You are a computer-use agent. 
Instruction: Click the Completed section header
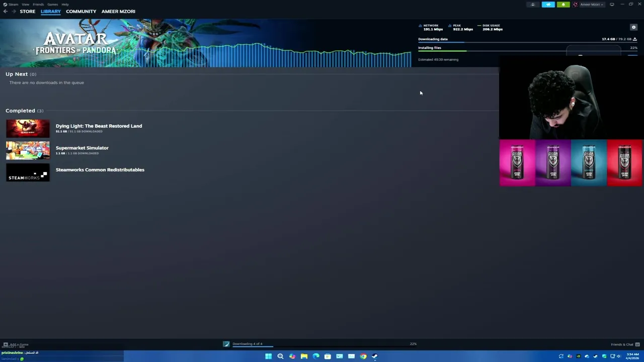(x=24, y=111)
